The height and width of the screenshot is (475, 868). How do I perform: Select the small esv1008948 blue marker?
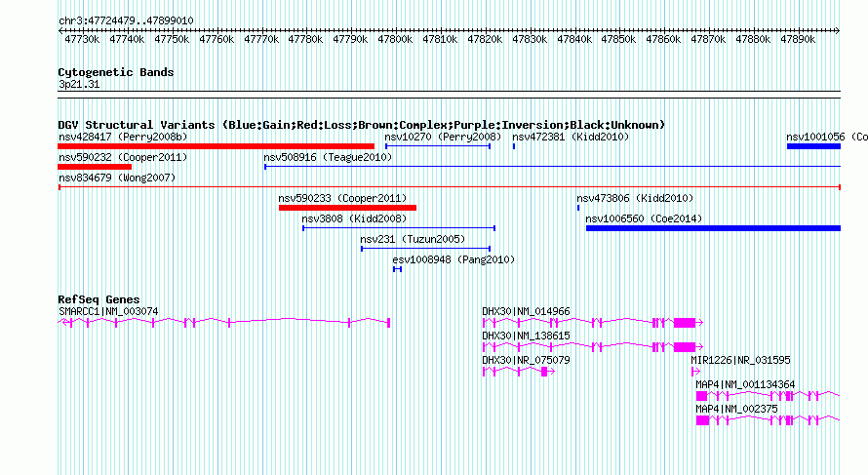point(397,269)
